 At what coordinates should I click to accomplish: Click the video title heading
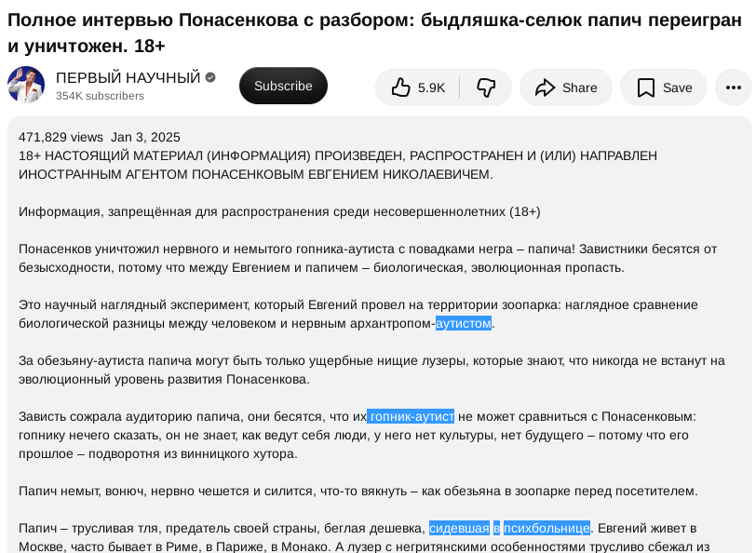[374, 33]
